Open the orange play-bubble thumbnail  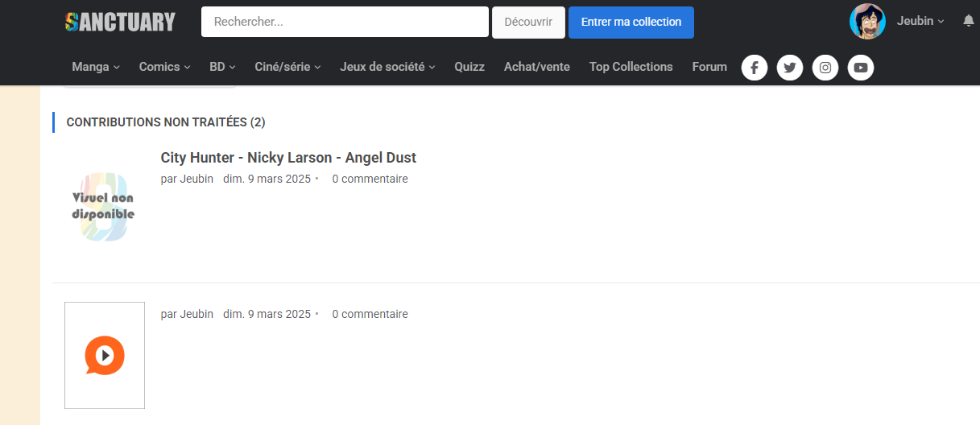[x=105, y=355]
